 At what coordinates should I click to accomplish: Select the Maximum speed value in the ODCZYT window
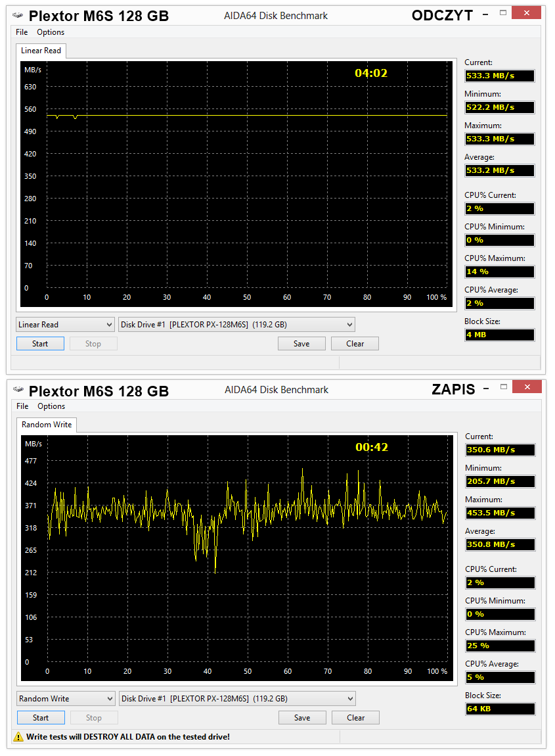click(500, 139)
